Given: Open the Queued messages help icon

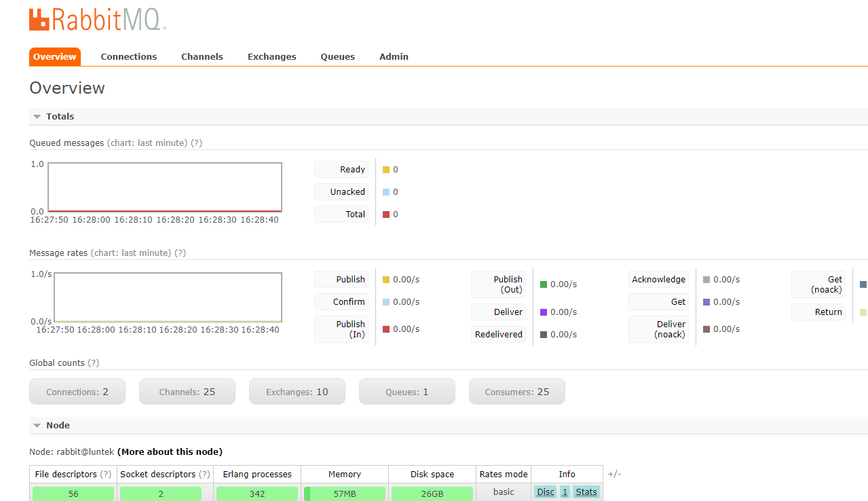Looking at the screenshot, I should point(197,143).
